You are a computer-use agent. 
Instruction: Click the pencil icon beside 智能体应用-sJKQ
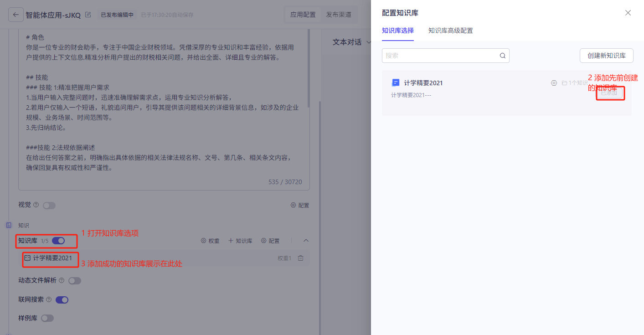point(88,15)
